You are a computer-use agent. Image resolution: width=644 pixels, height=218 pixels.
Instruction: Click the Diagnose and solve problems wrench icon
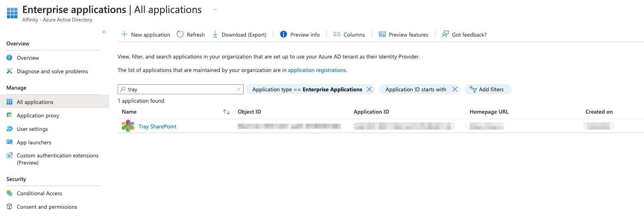tap(10, 71)
